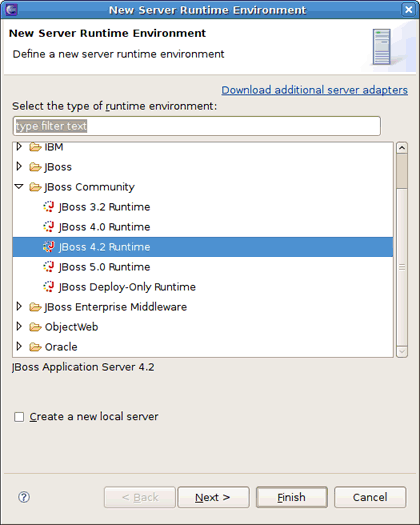
Task: Close the New Server Runtime Environment window
Action: coord(409,9)
